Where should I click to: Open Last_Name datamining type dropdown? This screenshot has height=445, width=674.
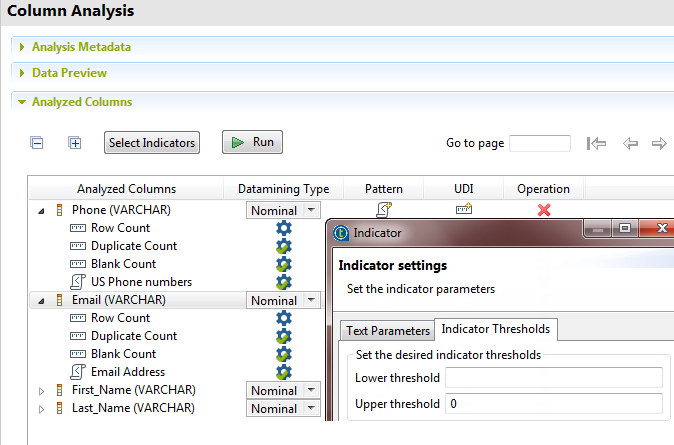[x=312, y=408]
